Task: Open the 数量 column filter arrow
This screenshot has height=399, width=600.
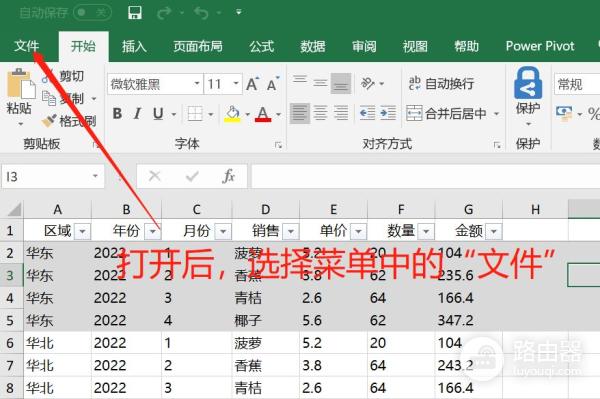Action: click(x=426, y=231)
